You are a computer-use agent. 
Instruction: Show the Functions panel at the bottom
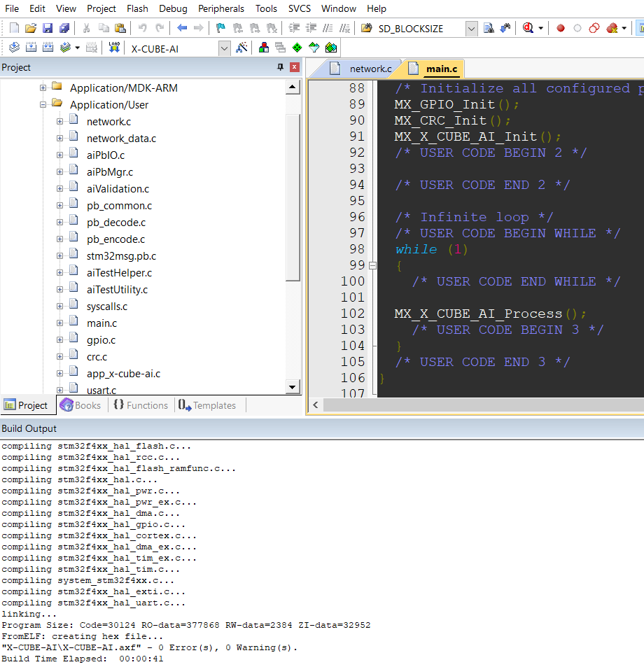click(141, 405)
